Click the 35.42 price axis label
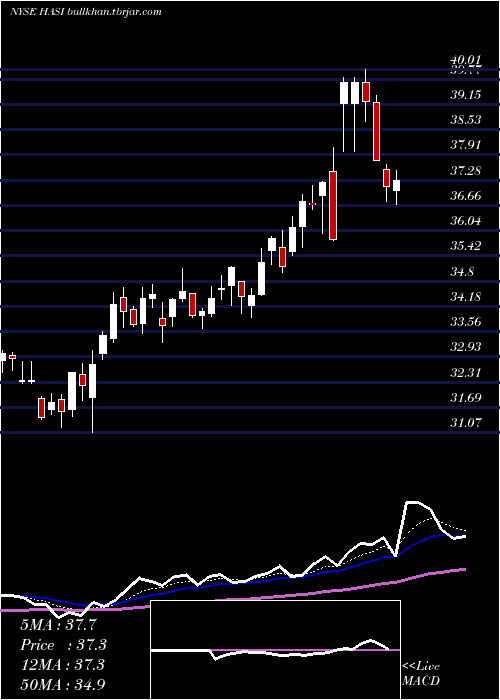The image size is (500, 700). (x=465, y=246)
